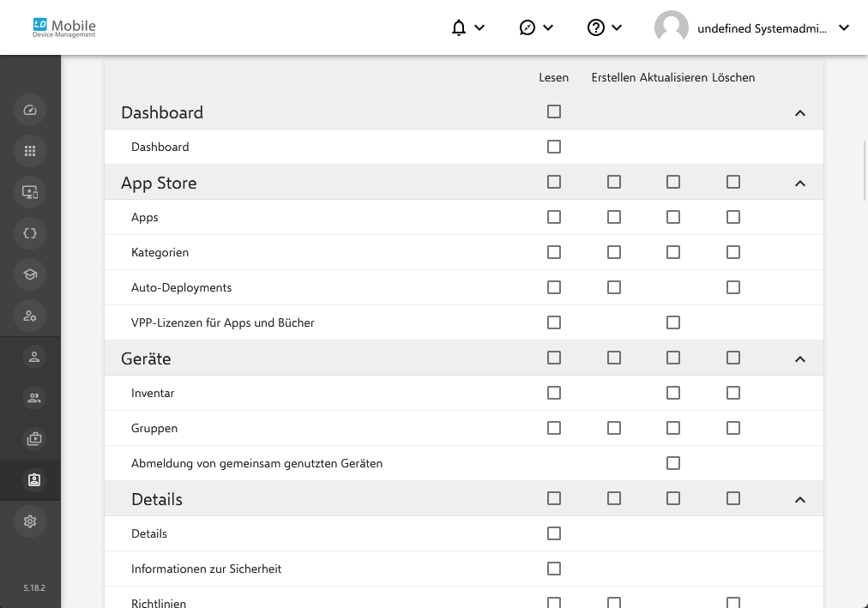Screen dimensions: 868x608
Task: Check Erstellen for App Store header
Action: click(x=613, y=182)
